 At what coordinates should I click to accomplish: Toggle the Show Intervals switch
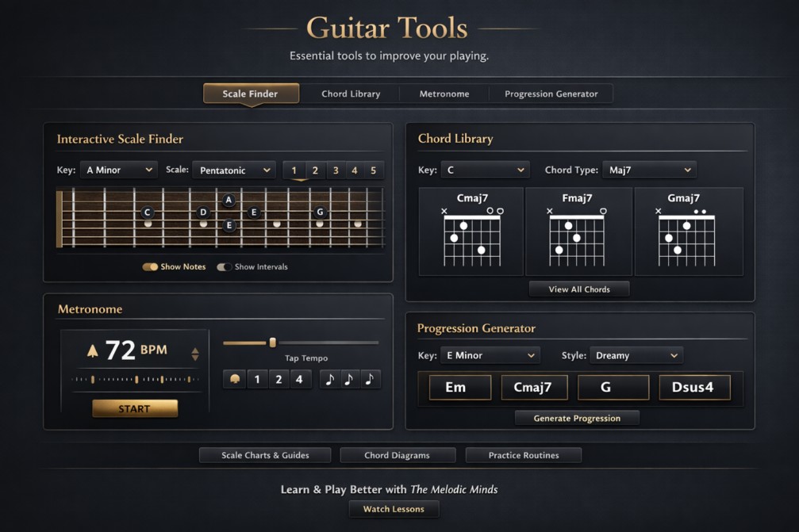[225, 266]
